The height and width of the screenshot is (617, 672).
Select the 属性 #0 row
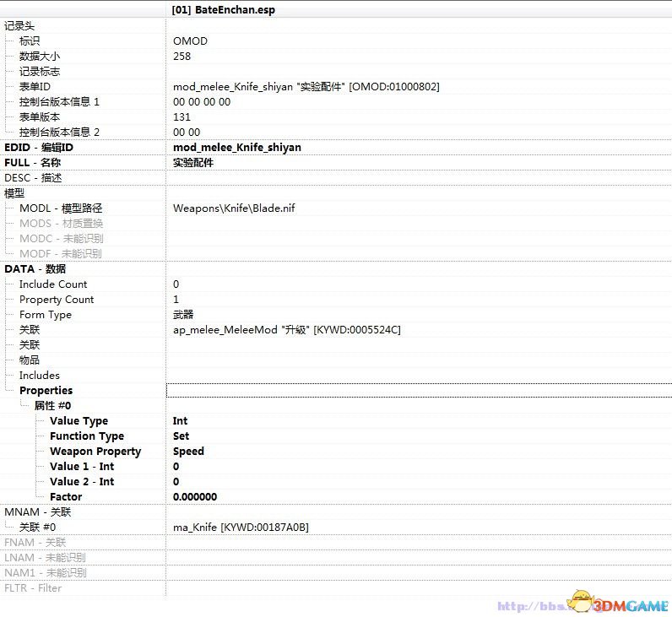[x=52, y=406]
